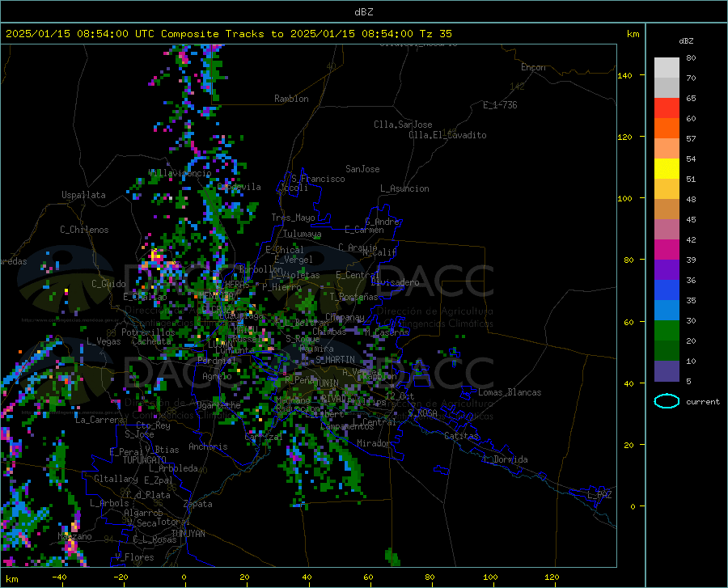
Task: Click the Catitas place label
Action: [461, 436]
